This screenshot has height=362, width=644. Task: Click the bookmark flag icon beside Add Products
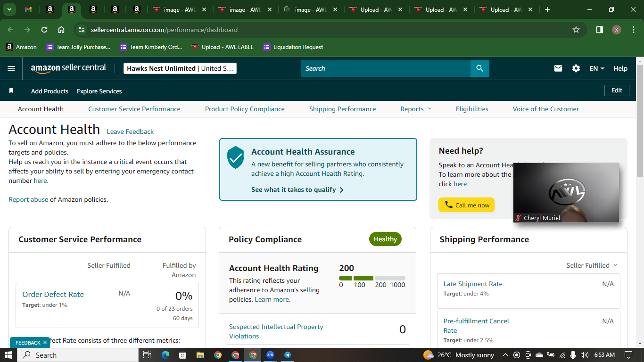tap(11, 90)
